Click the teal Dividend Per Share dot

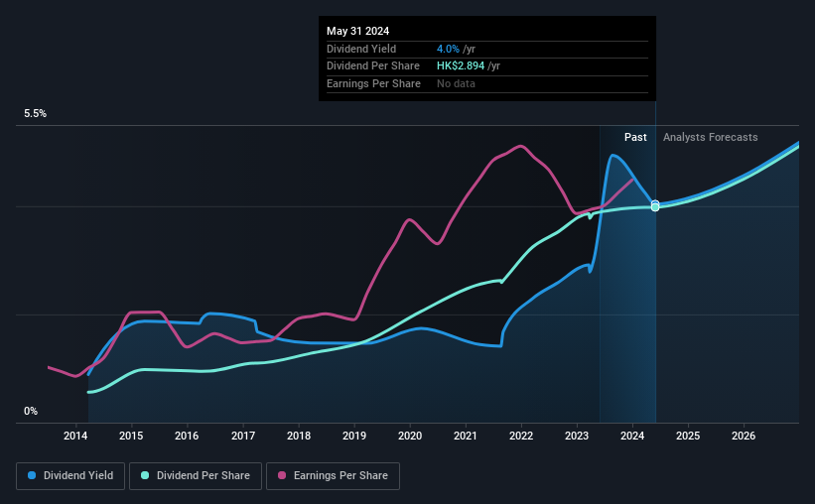(145, 475)
